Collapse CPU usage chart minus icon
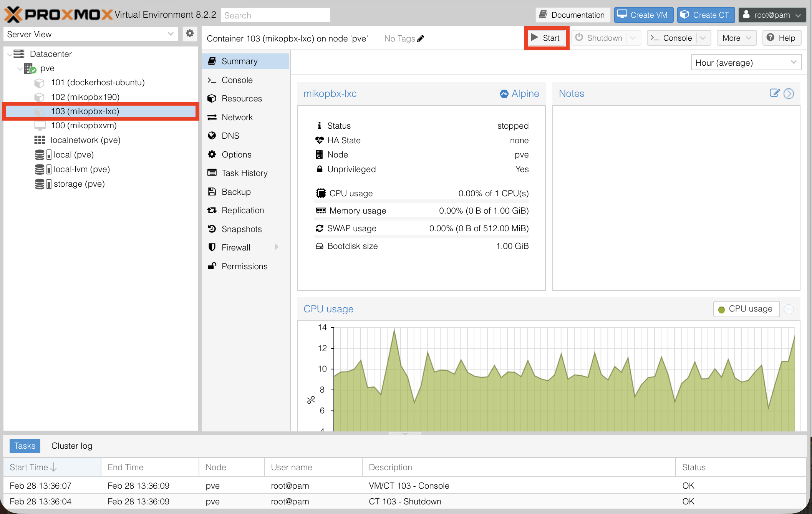Viewport: 812px width, 514px height. click(789, 309)
